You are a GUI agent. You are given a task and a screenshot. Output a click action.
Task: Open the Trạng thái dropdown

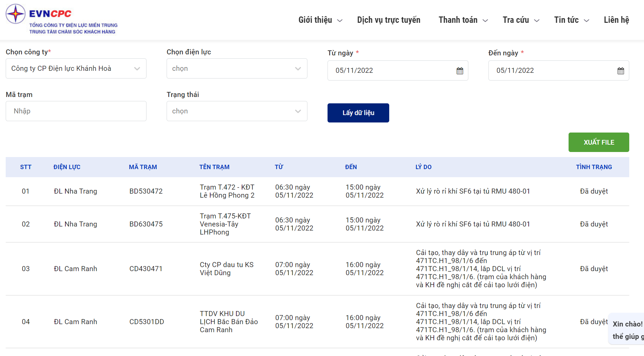[x=237, y=111]
